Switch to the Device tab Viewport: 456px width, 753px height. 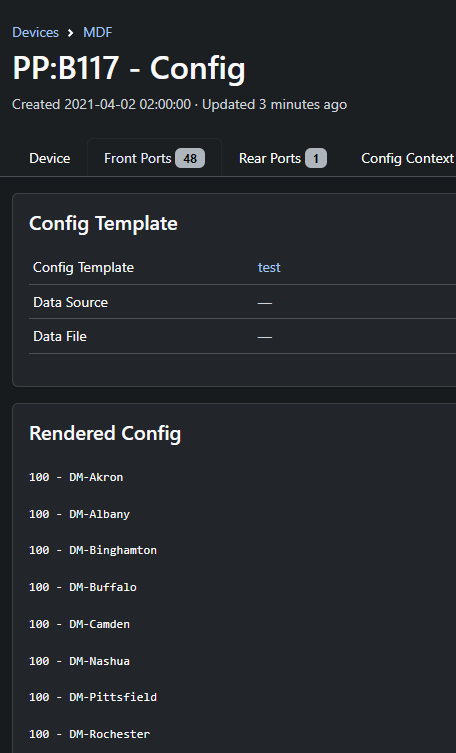coord(49,158)
